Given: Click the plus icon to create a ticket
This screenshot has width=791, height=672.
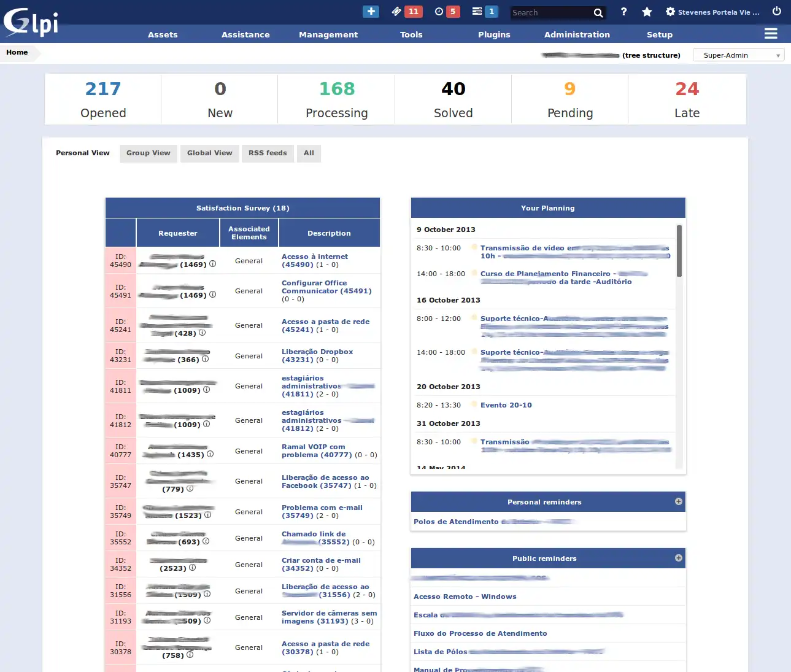Looking at the screenshot, I should (371, 11).
